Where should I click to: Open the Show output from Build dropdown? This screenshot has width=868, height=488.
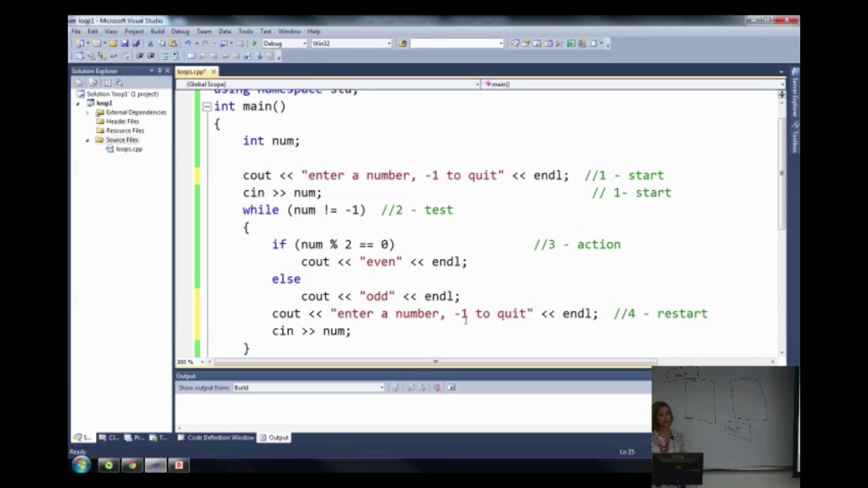(x=382, y=388)
